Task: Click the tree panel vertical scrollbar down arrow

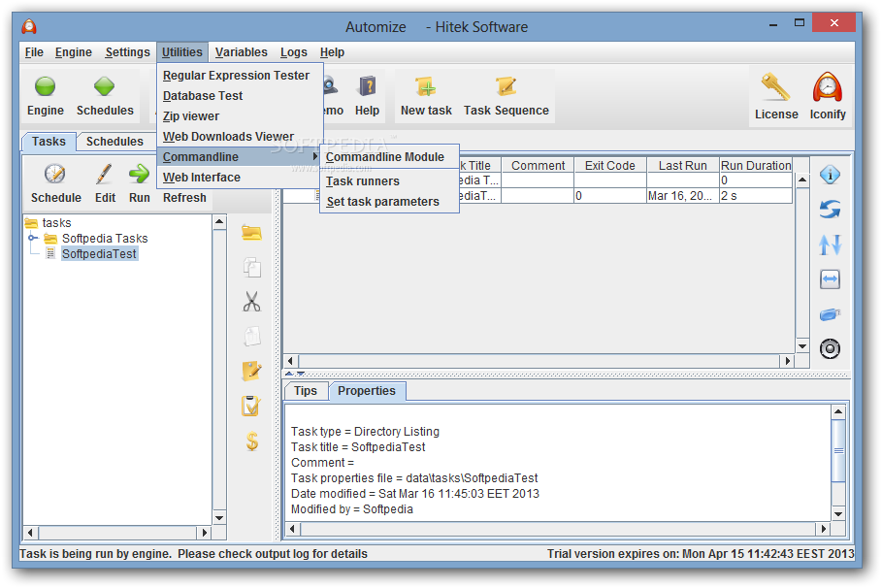Action: 219,518
